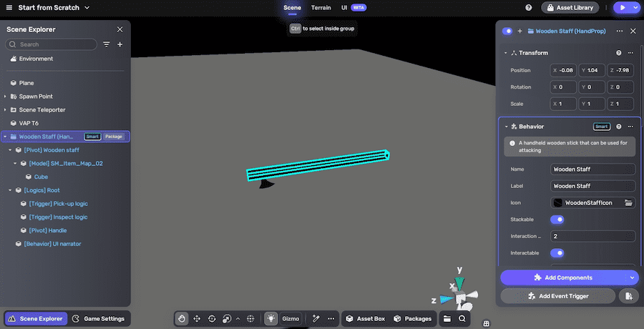
Task: Select the scale tool in bottom toolbar
Action: [227, 318]
